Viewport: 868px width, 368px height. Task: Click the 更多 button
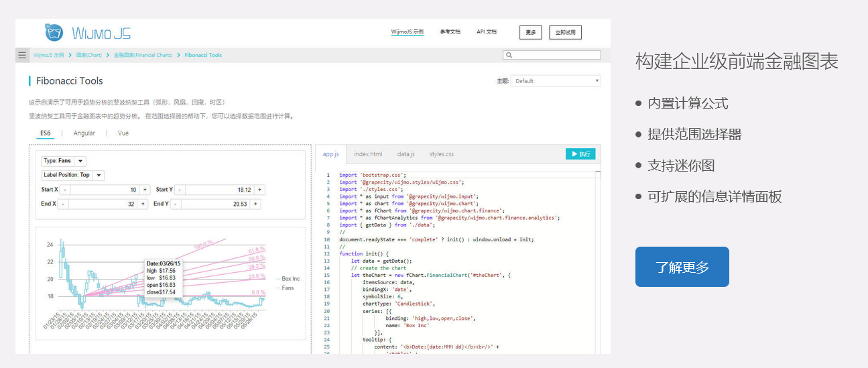coord(530,32)
